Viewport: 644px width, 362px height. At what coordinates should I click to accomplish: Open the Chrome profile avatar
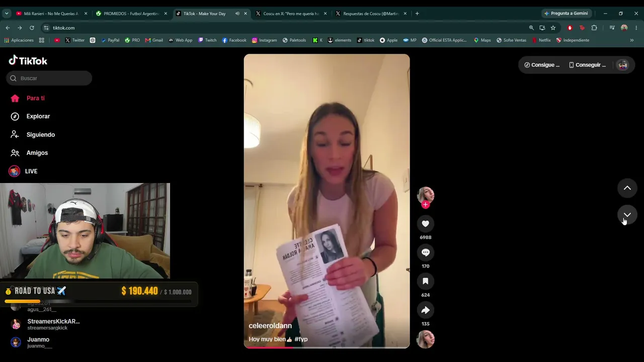click(624, 28)
